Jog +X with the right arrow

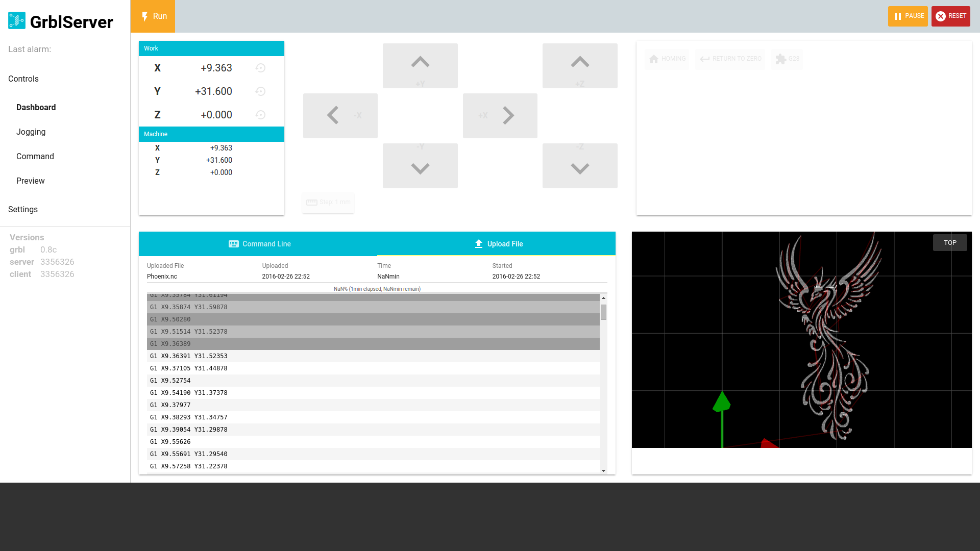click(500, 116)
